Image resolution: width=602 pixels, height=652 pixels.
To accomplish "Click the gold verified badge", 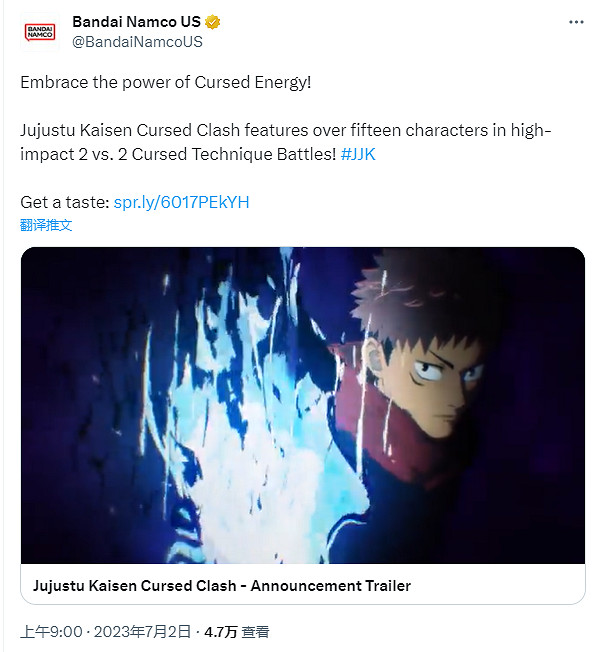I will [213, 22].
